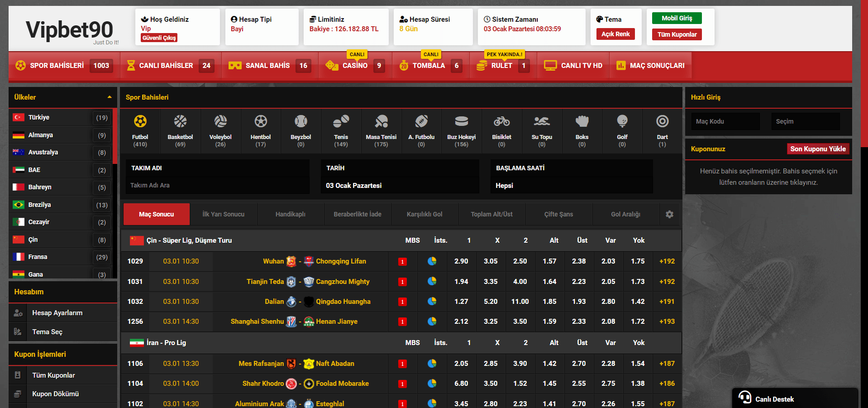868x408 pixels.
Task: Pick odds 11.00 for Qingdao Huangha win
Action: coord(520,302)
